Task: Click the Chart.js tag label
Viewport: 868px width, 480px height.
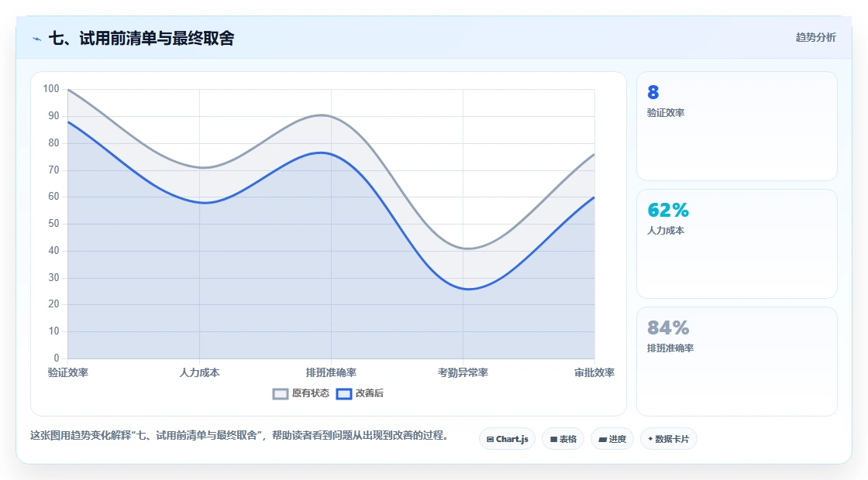Action: [512, 439]
